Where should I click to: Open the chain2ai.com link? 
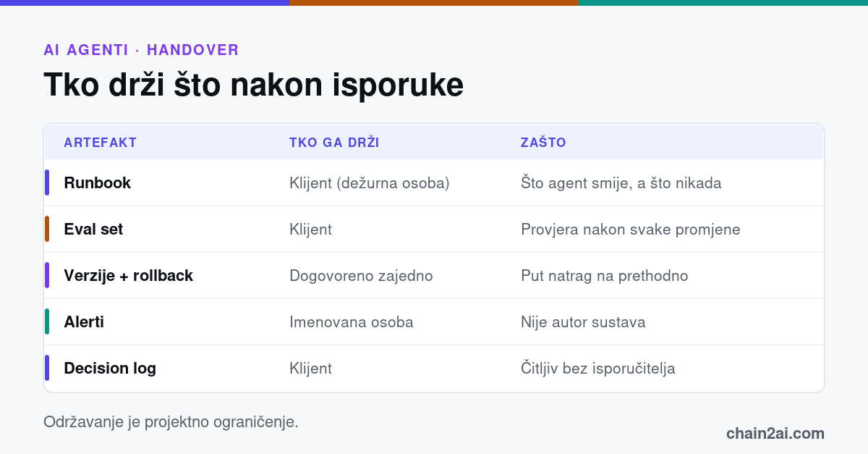[775, 434]
